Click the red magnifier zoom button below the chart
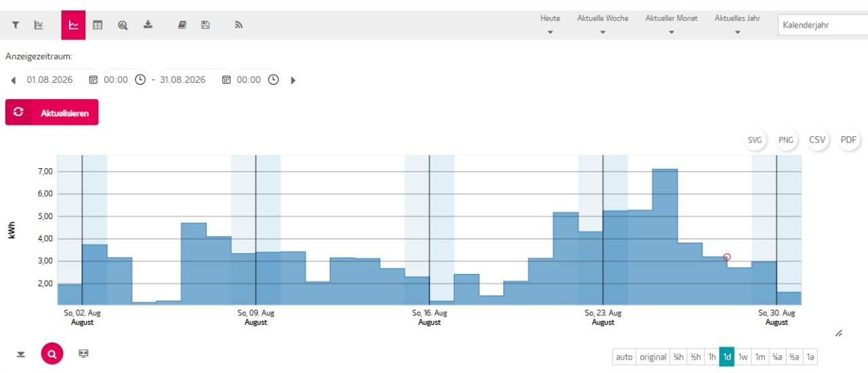 [52, 353]
